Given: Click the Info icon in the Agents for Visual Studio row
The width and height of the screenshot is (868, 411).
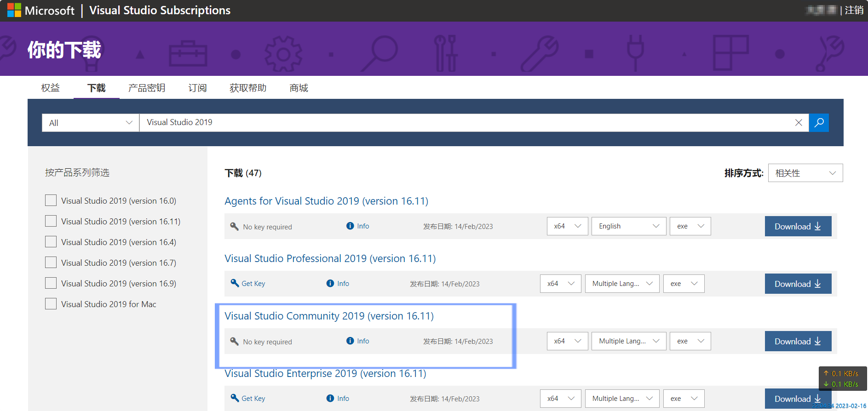Looking at the screenshot, I should (x=350, y=226).
